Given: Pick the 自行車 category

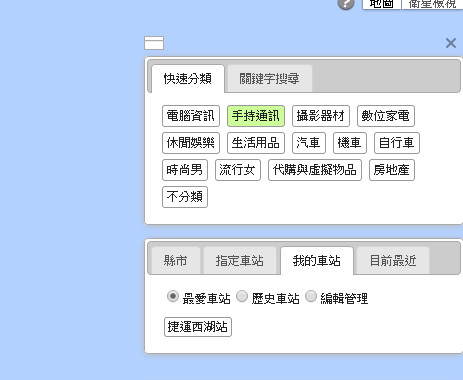Looking at the screenshot, I should 397,143.
